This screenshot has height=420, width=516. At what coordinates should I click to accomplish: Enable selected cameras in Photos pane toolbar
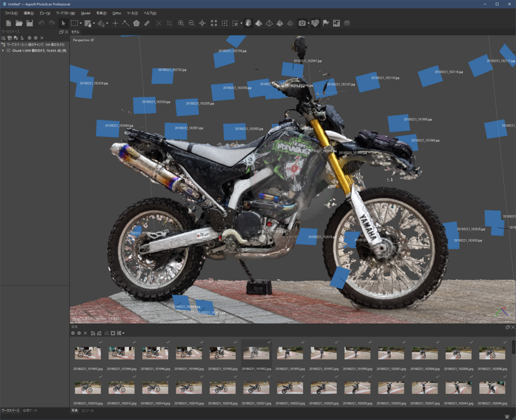point(73,333)
